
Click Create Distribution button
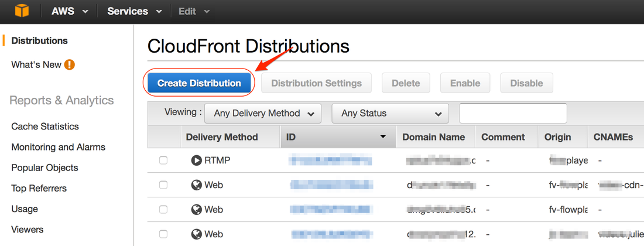pos(199,83)
